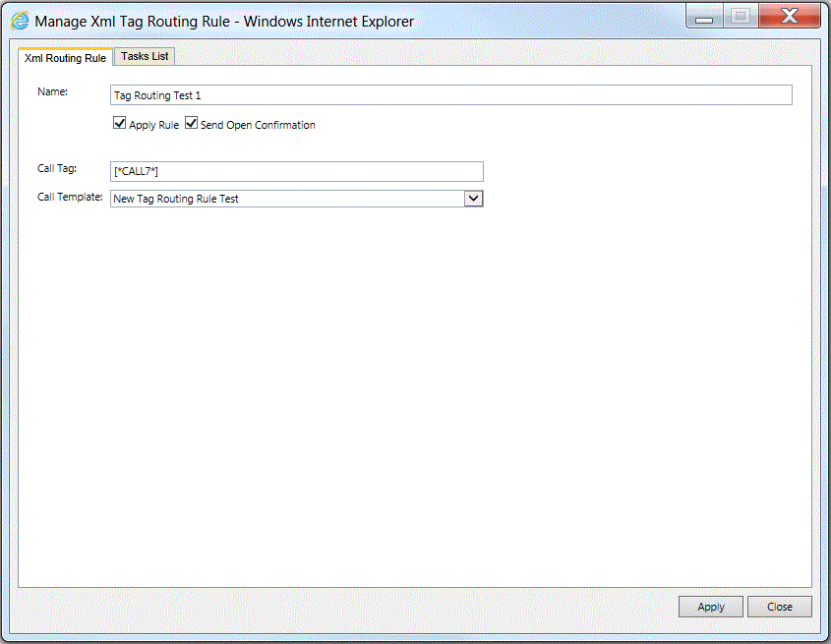Click the checkmark inside the Apply Rule box
Viewport: 831px width, 644px height.
coord(119,123)
